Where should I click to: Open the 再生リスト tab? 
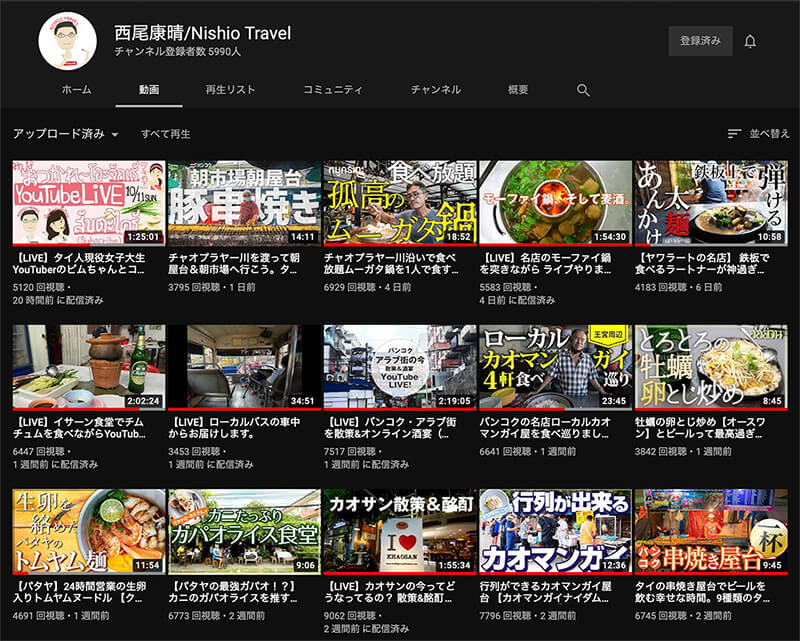point(230,90)
